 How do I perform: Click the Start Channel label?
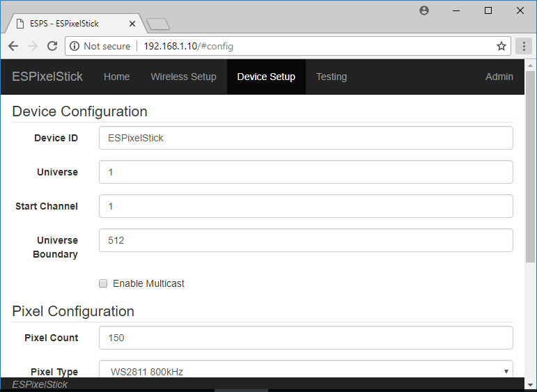[47, 206]
